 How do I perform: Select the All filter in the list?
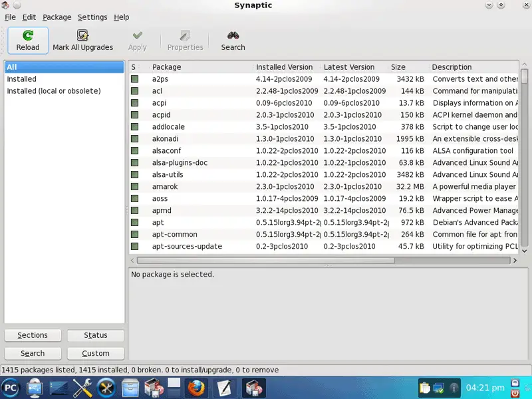click(65, 67)
